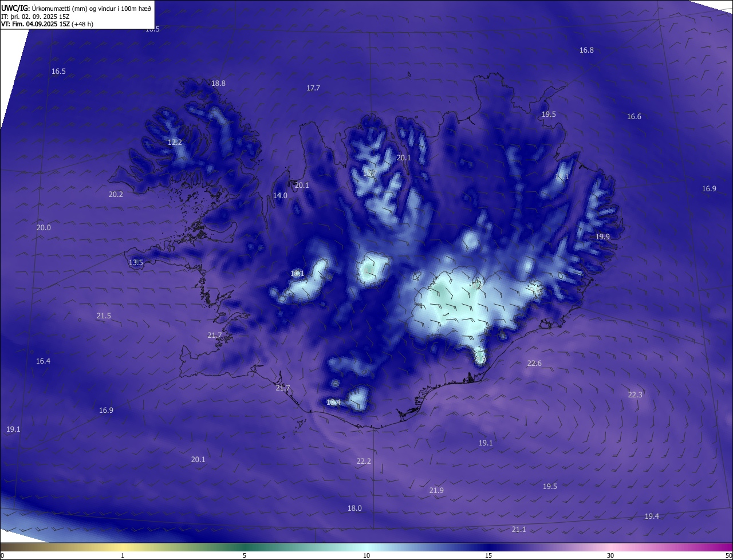The width and height of the screenshot is (733, 560).
Task: Select the 18.8 value label
Action: [218, 84]
